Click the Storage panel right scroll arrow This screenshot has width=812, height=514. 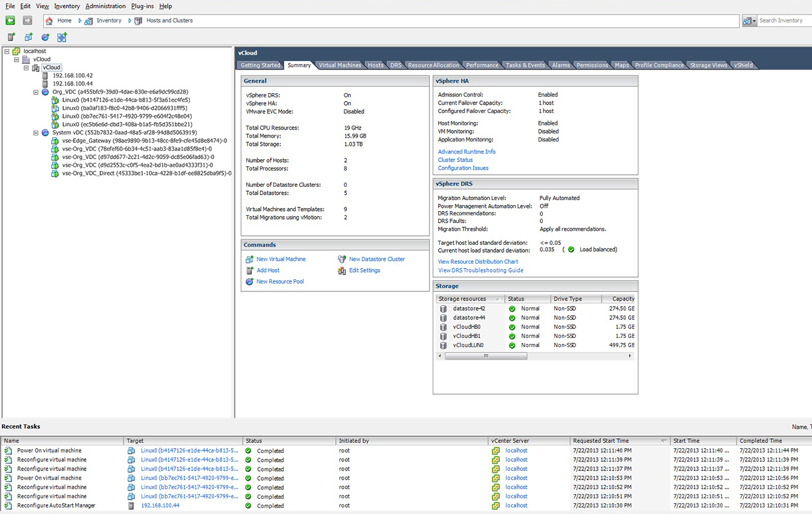point(630,356)
